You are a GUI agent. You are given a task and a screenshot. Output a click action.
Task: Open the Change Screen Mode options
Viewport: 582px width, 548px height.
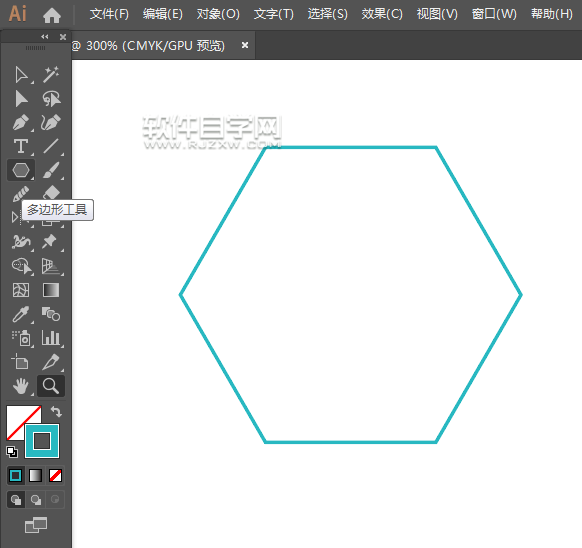coord(36,525)
